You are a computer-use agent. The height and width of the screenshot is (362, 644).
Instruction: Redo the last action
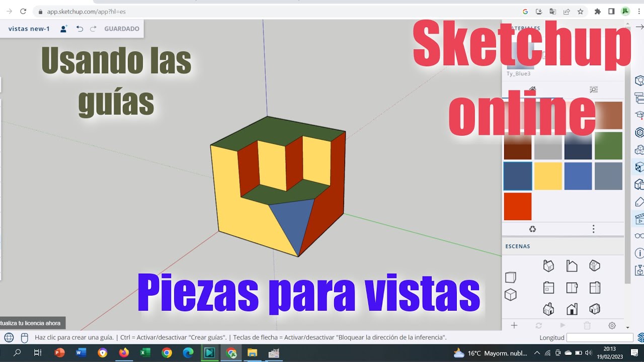click(x=93, y=29)
